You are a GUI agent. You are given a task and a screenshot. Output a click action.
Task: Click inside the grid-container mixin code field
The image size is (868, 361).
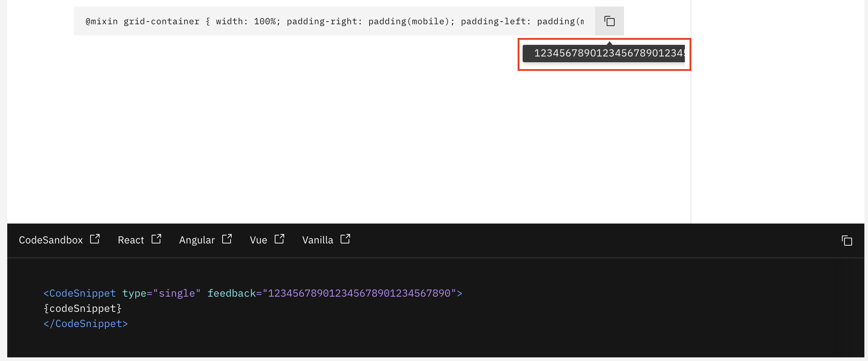(326, 21)
